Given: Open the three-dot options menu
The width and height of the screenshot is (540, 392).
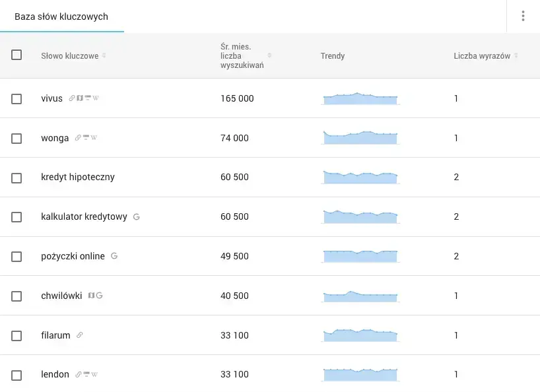Looking at the screenshot, I should click(x=523, y=16).
